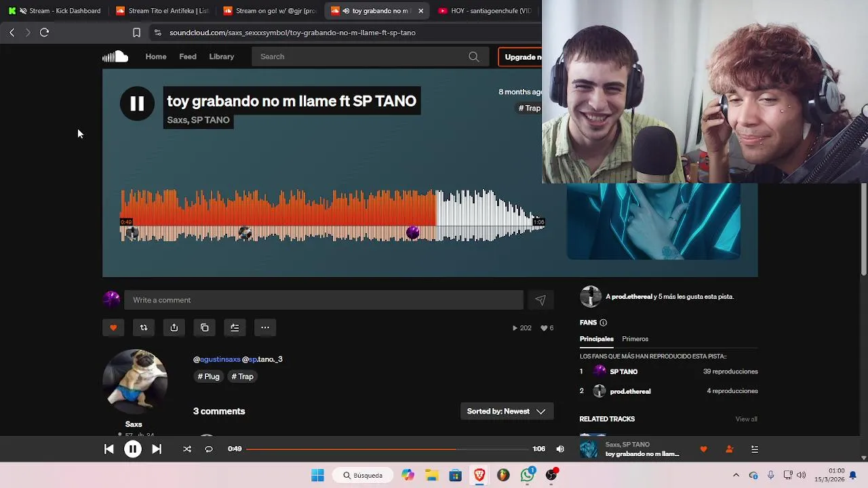Open the SoundCloud logo home link
This screenshot has height=488, width=868.
[x=115, y=56]
